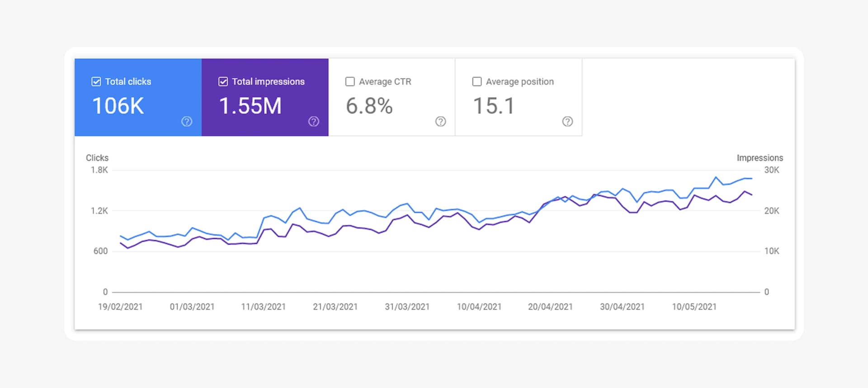Image resolution: width=868 pixels, height=388 pixels.
Task: Click the 6.8% average CTR value
Action: [369, 106]
